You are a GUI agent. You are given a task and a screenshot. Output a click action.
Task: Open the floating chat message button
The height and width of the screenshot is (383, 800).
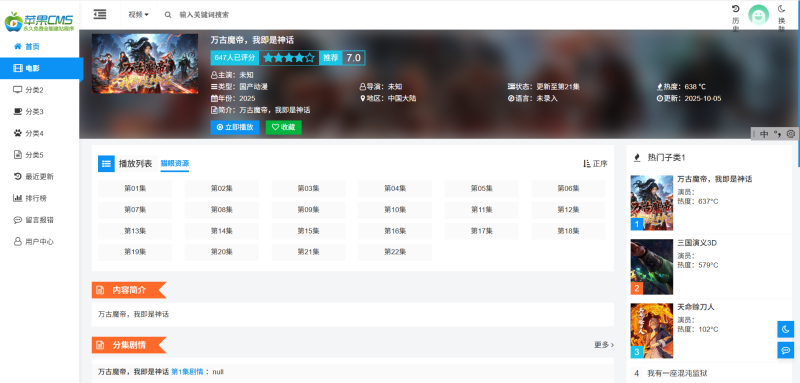(786, 350)
